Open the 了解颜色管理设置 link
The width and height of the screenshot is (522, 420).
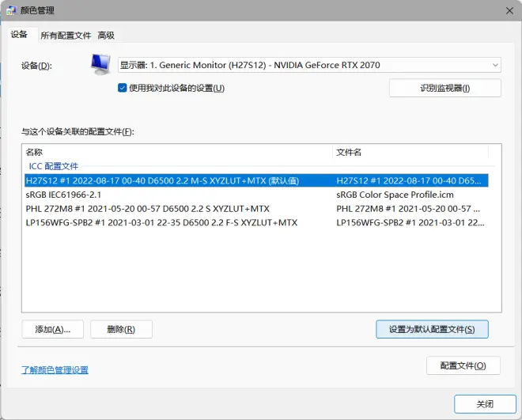[x=55, y=369]
